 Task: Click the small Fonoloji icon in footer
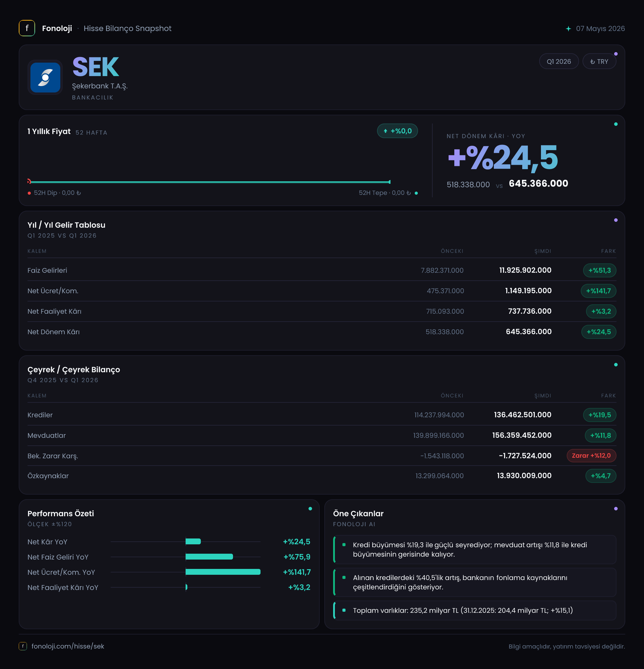(23, 646)
